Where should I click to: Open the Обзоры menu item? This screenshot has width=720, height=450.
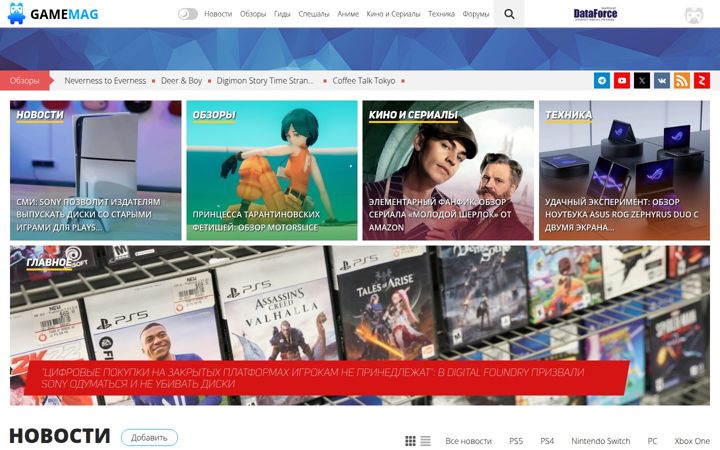point(253,14)
